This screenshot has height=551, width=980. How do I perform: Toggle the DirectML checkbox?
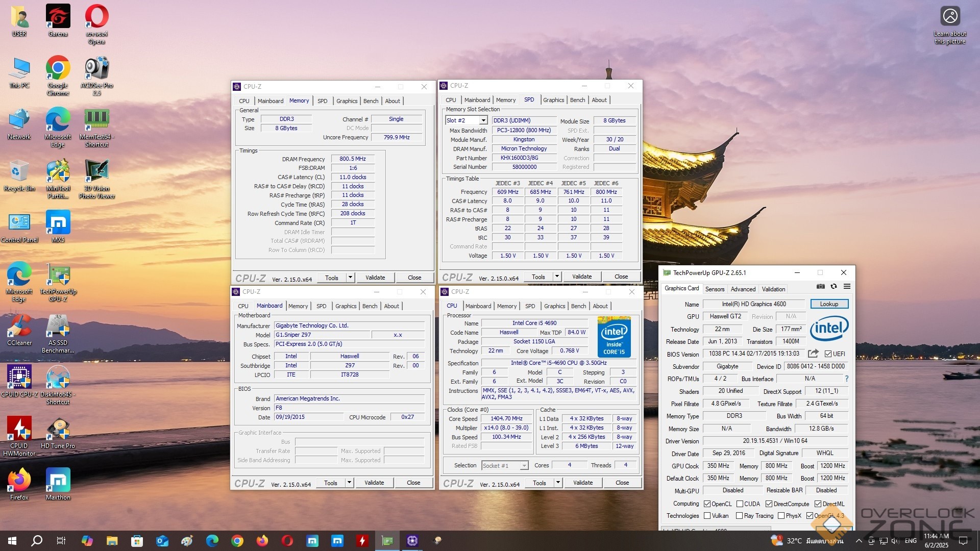[818, 504]
